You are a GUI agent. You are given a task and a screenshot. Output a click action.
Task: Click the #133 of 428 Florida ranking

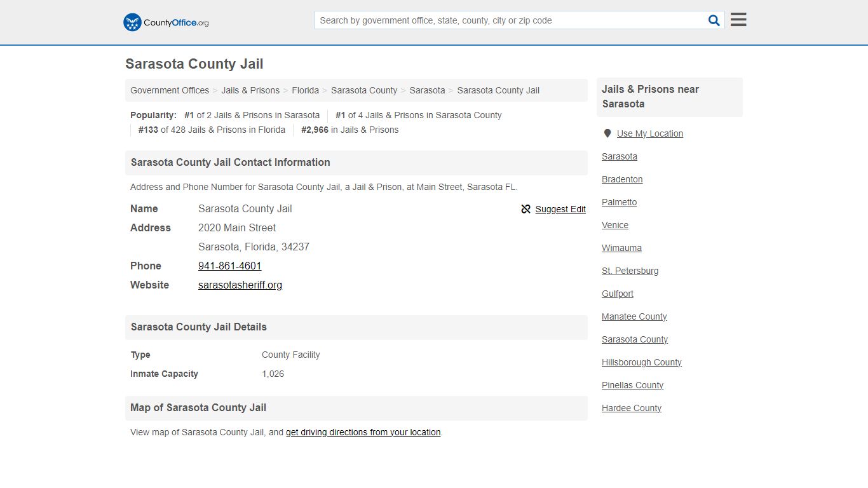click(x=212, y=130)
